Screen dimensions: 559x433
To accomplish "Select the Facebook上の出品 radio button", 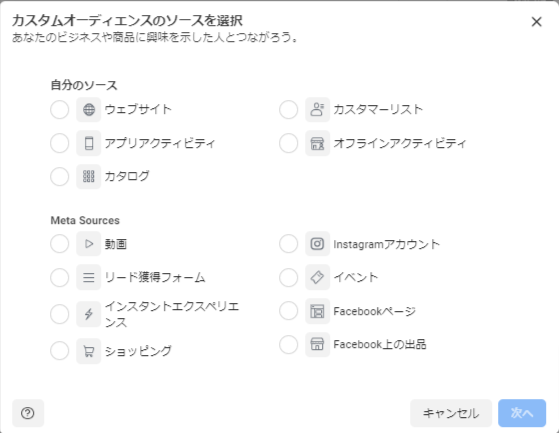I will (288, 345).
